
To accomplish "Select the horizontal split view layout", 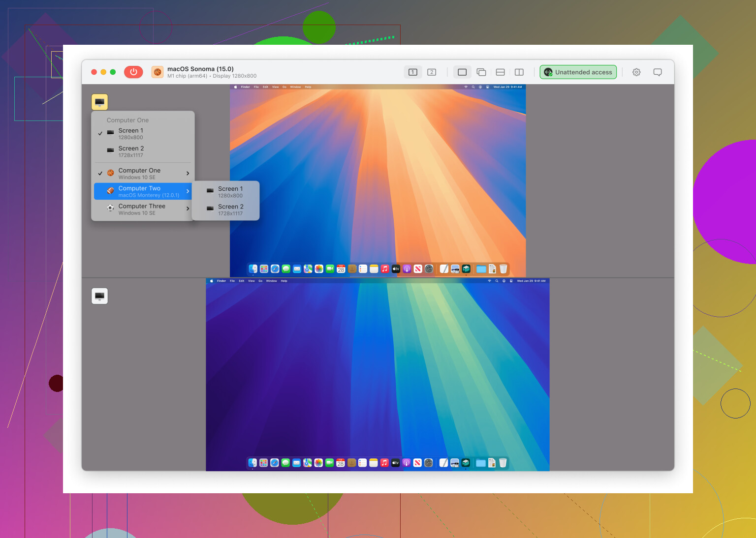I will 501,72.
